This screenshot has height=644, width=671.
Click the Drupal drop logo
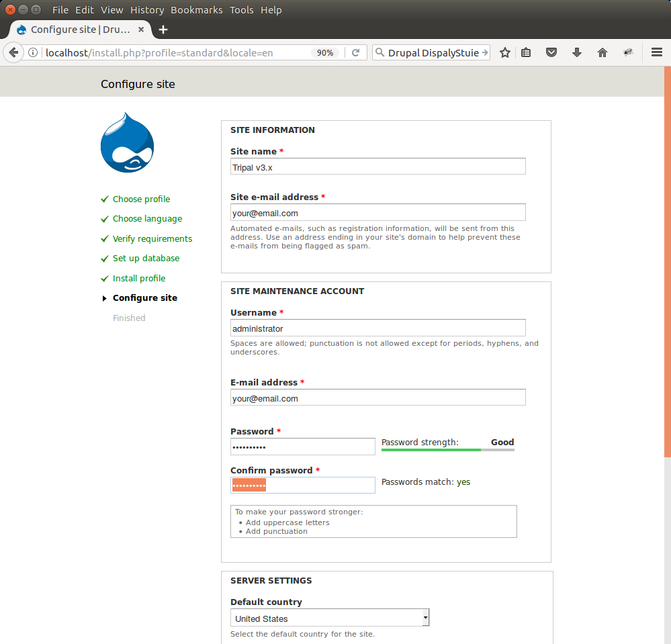click(x=128, y=142)
